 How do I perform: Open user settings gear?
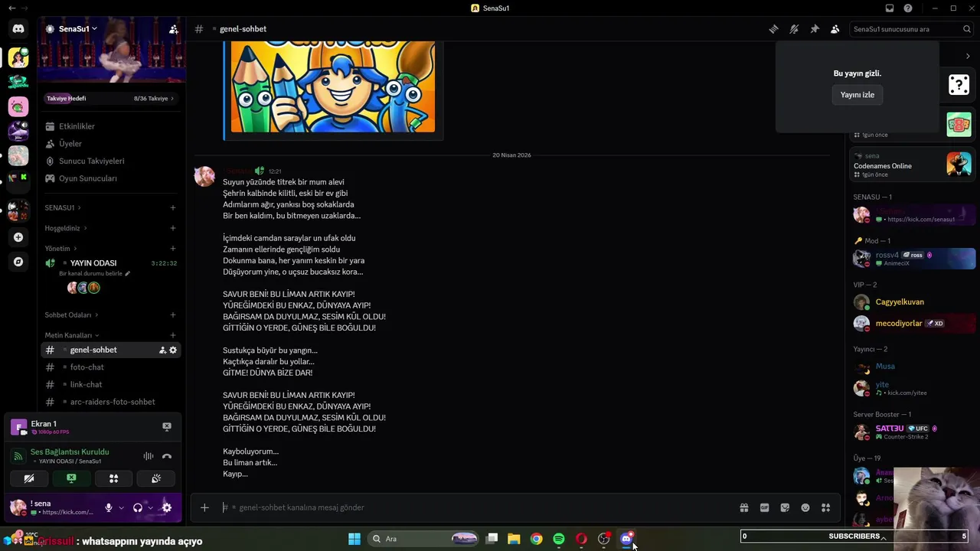click(167, 507)
